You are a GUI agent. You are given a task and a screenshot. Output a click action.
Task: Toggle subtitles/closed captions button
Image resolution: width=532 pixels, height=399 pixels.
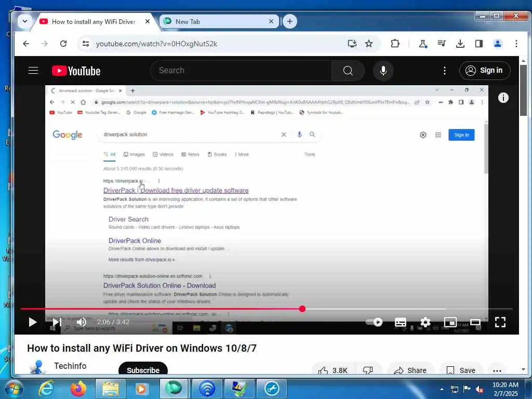401,322
